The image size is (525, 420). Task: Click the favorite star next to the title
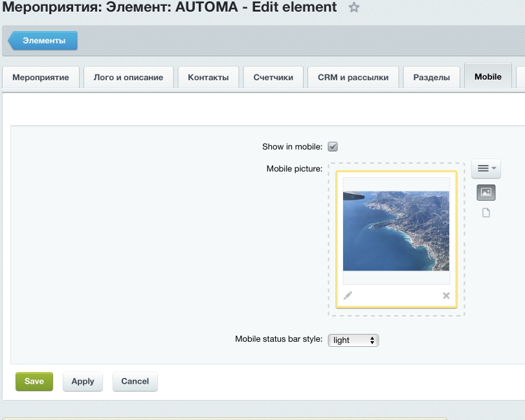point(354,8)
